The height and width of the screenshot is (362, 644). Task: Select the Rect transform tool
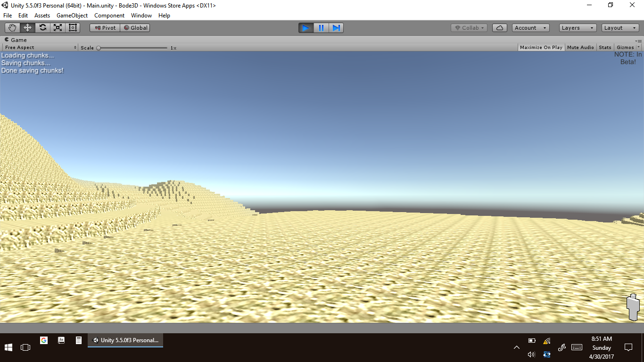tap(73, 28)
